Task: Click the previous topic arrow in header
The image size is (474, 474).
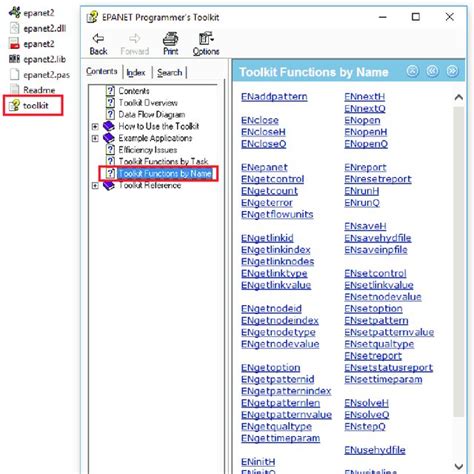Action: tap(432, 71)
